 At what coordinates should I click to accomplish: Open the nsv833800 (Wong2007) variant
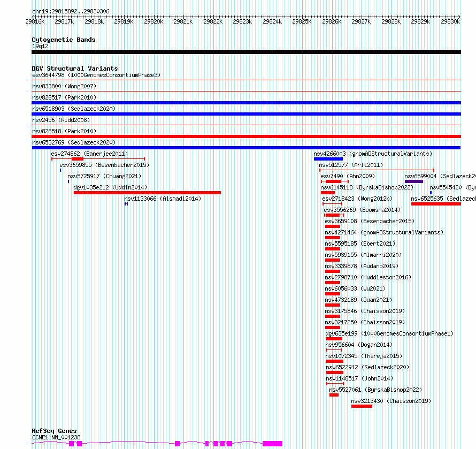click(64, 86)
